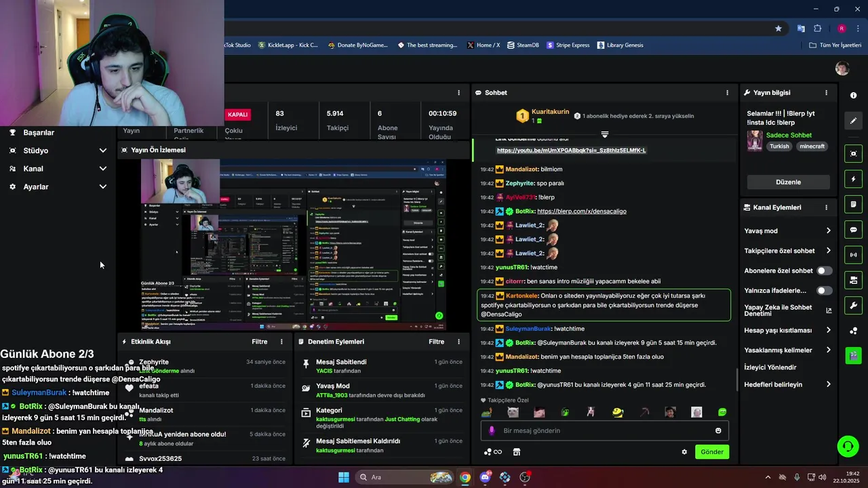
Task: Open SteamDB bookmark
Action: [x=523, y=45]
